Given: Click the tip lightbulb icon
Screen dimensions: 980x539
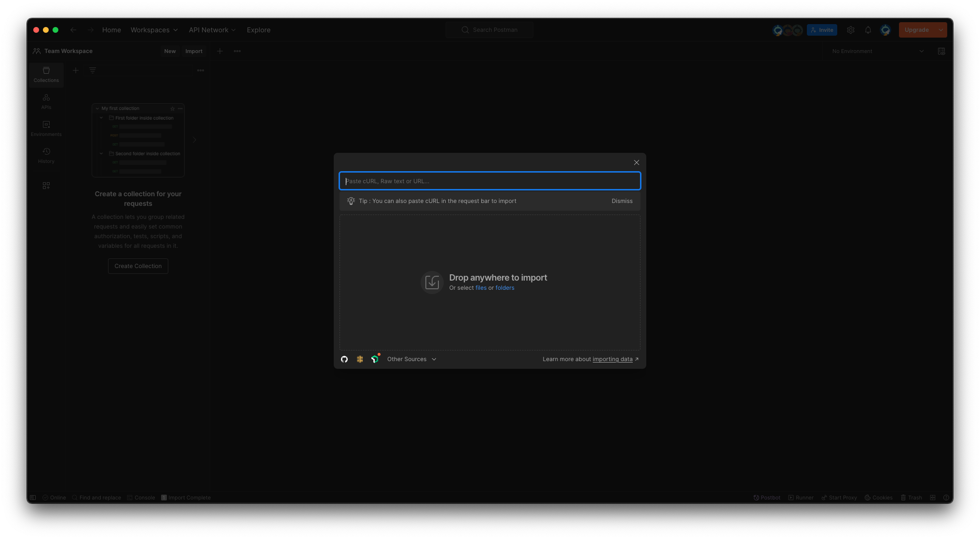Looking at the screenshot, I should (351, 201).
